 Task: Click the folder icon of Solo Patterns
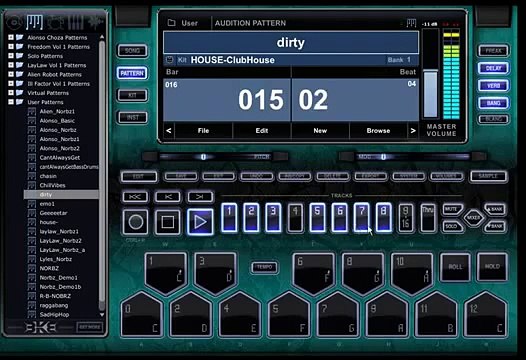(20, 56)
